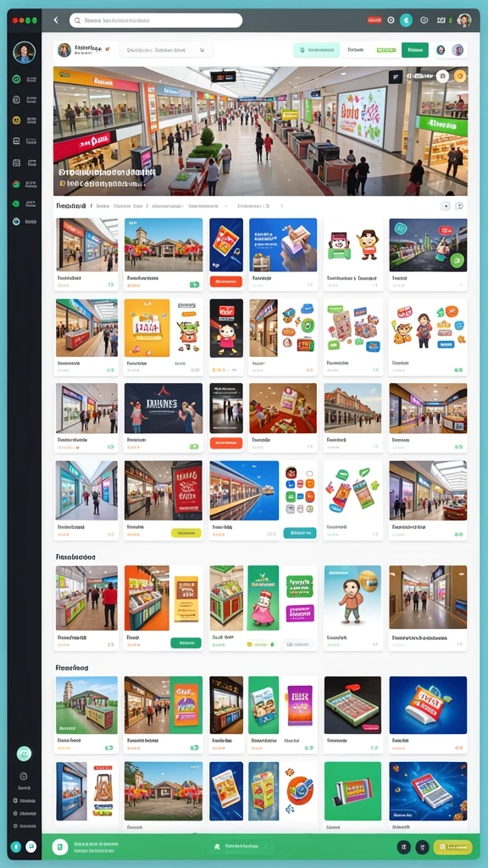488x868 pixels.
Task: Click the white circle icon on the mall banner
Action: point(442,76)
